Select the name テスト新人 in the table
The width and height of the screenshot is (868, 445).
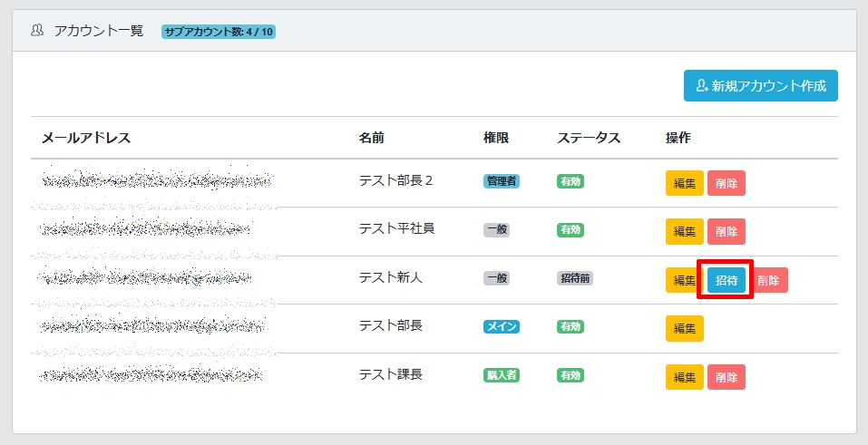pyautogui.click(x=390, y=277)
